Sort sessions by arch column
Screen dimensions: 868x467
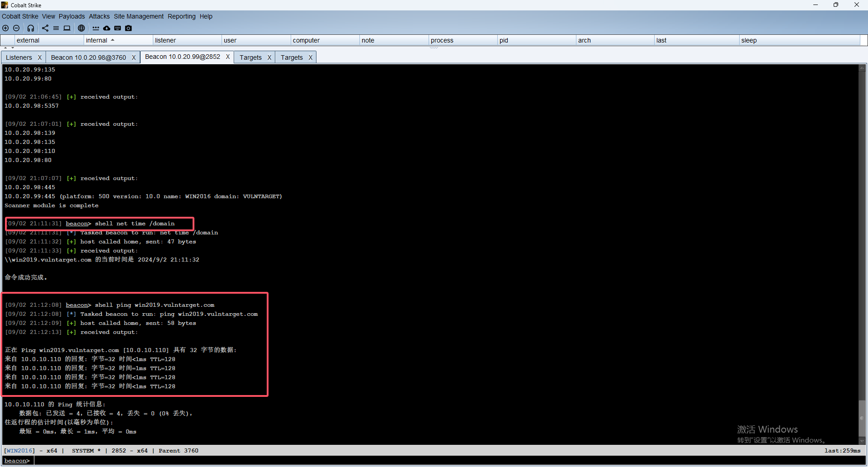[615, 40]
